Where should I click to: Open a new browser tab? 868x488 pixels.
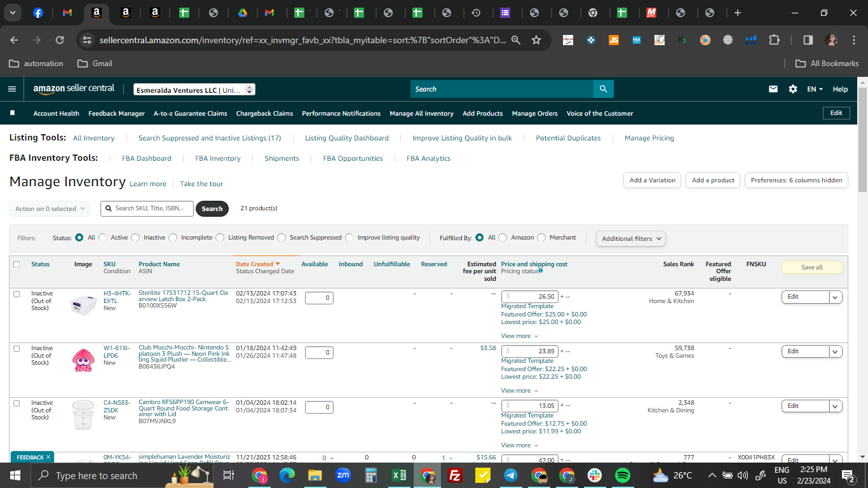pos(738,13)
